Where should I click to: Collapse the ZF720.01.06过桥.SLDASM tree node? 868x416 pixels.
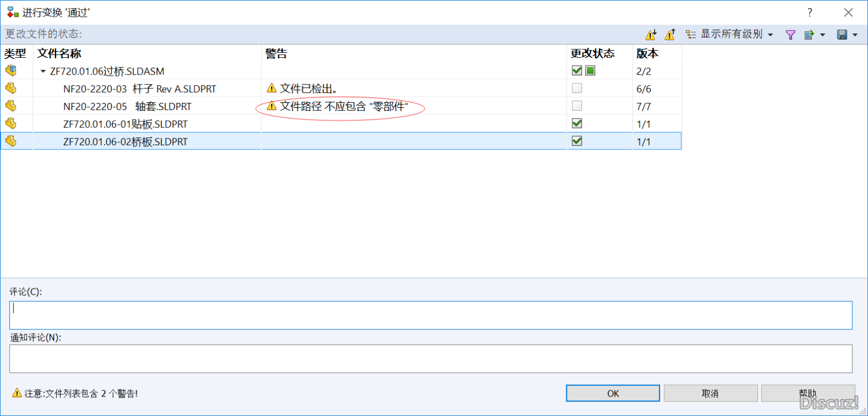[43, 71]
